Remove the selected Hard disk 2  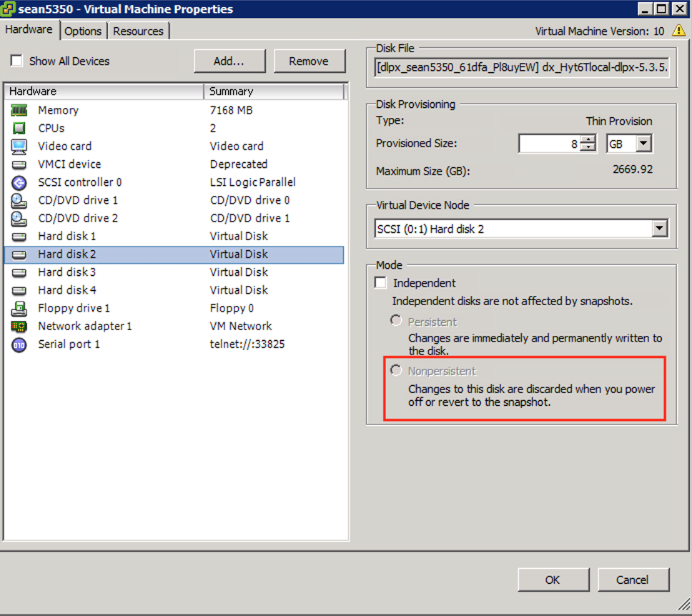tap(310, 61)
